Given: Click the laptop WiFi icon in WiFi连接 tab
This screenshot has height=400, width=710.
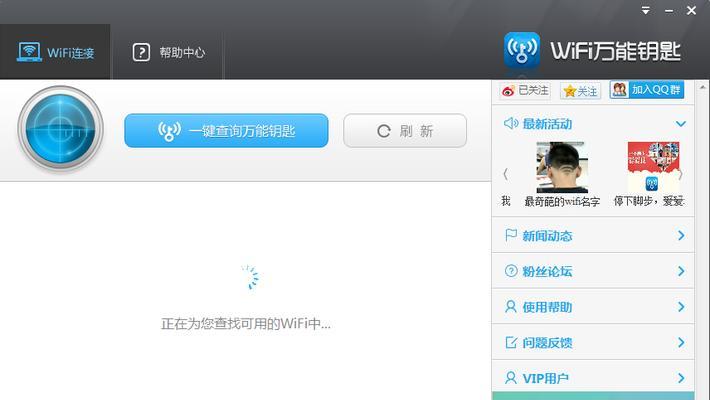Looking at the screenshot, I should [29, 52].
